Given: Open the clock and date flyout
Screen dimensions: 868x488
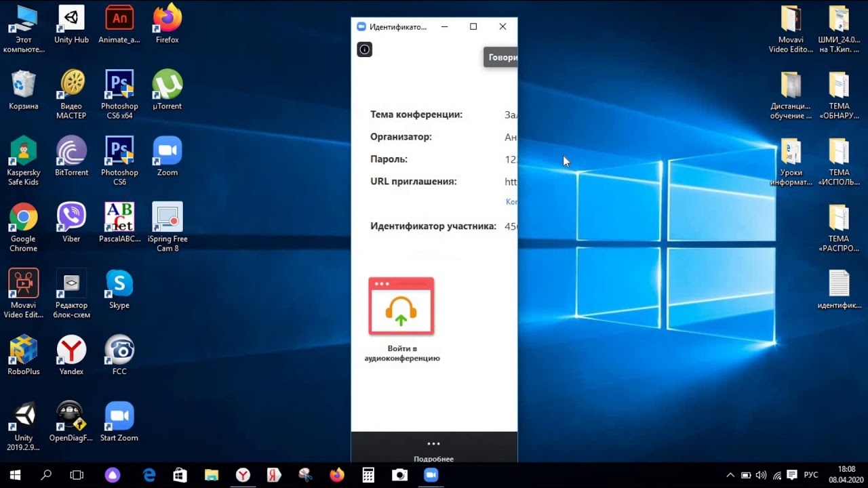Looking at the screenshot, I should click(x=846, y=474).
